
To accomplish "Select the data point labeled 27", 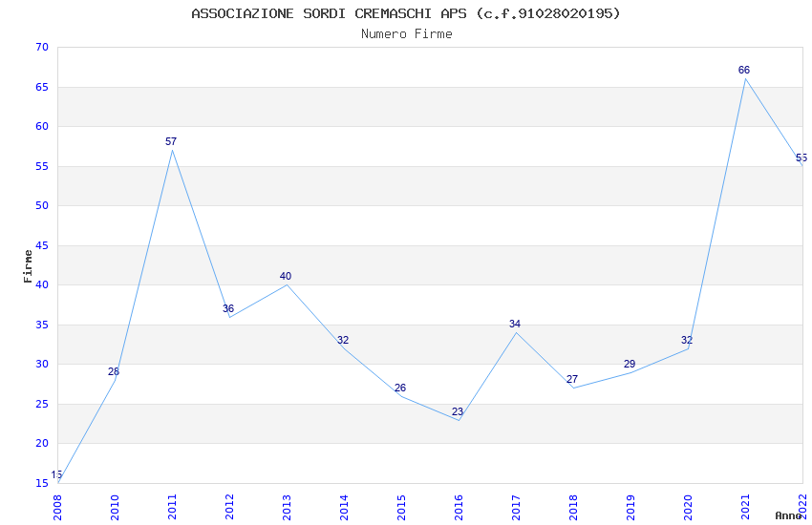I will pos(573,388).
